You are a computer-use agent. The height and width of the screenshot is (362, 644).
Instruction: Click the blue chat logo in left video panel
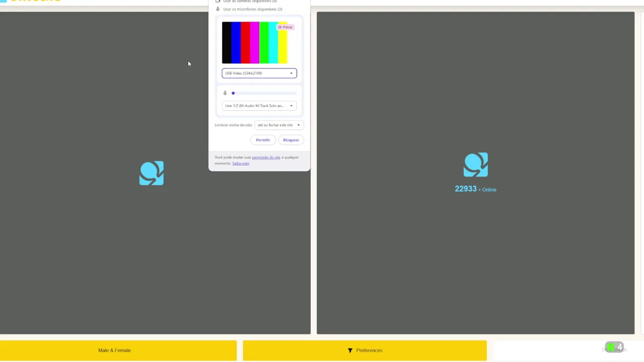coord(151,173)
